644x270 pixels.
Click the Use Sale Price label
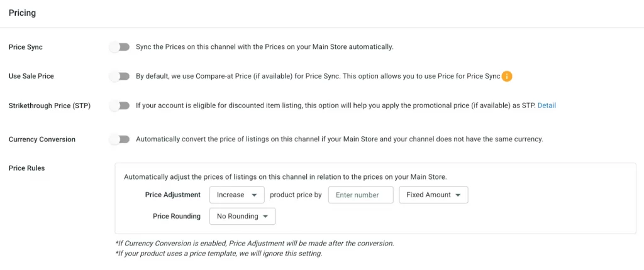pos(31,77)
